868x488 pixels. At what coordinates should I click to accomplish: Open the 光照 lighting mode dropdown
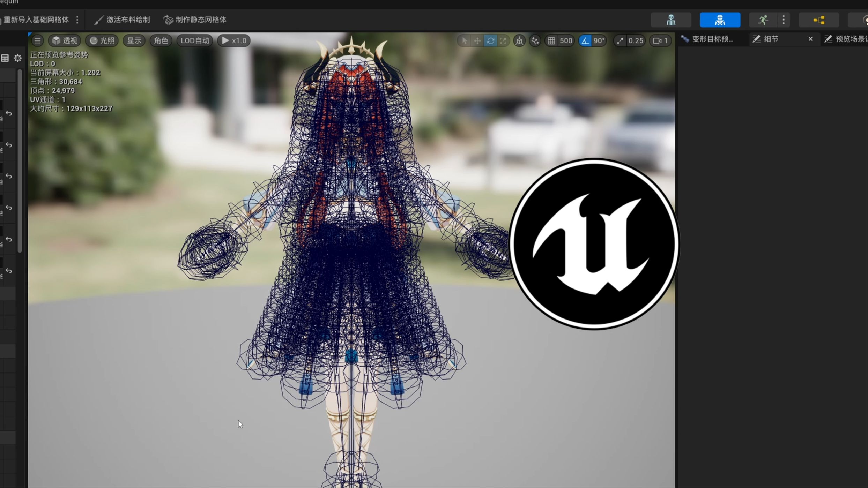(x=102, y=41)
